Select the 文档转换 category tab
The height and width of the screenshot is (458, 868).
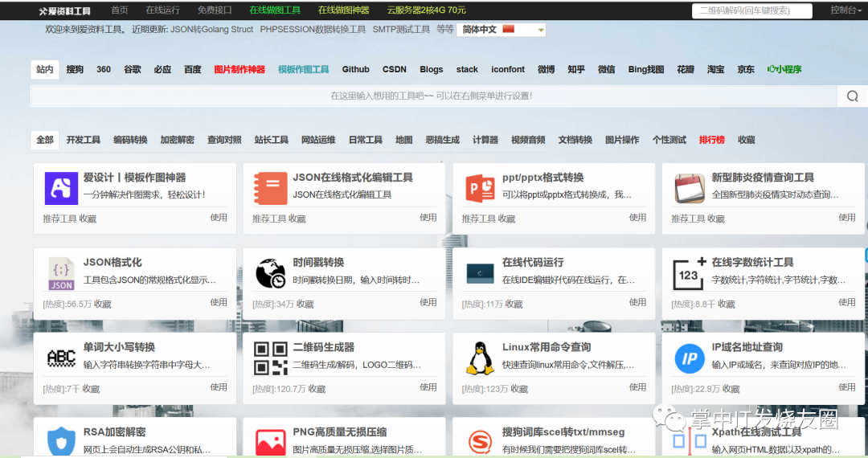575,140
